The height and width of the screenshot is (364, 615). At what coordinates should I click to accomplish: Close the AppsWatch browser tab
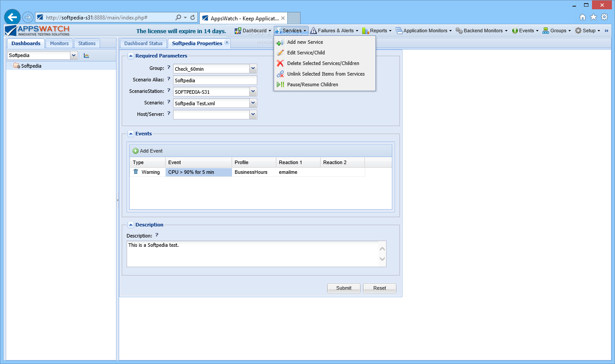click(283, 18)
